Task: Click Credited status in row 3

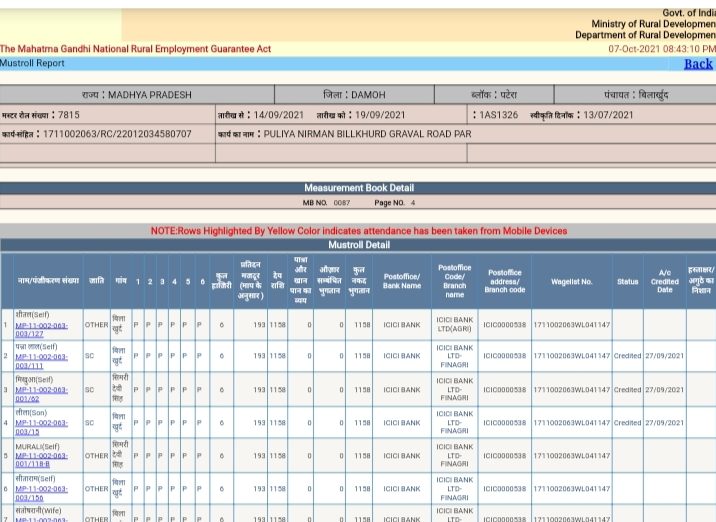Action: [x=627, y=390]
